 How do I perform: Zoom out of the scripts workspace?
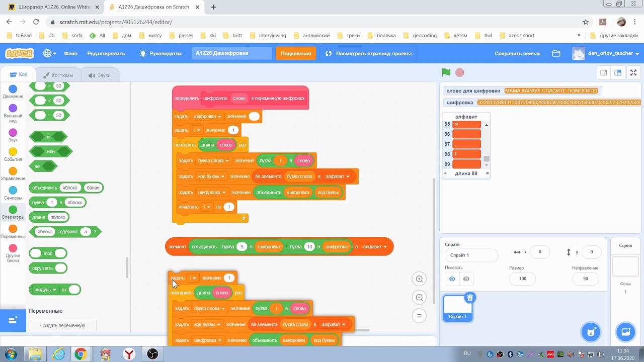pos(419,298)
